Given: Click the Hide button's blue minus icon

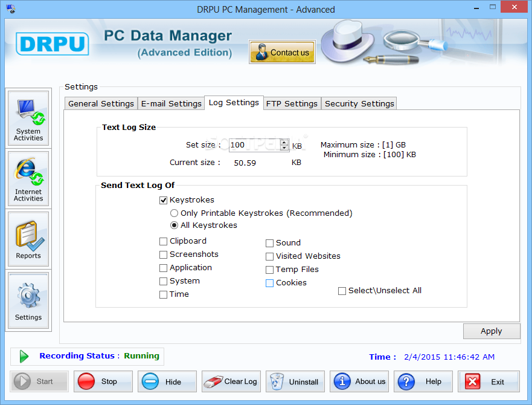Looking at the screenshot, I should (150, 381).
